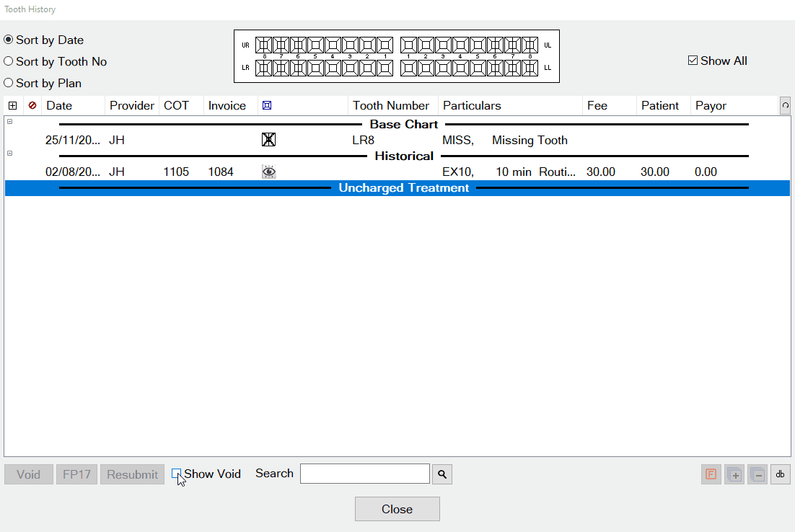The width and height of the screenshot is (795, 532).
Task: Collapse the Historical section
Action: [x=9, y=154]
